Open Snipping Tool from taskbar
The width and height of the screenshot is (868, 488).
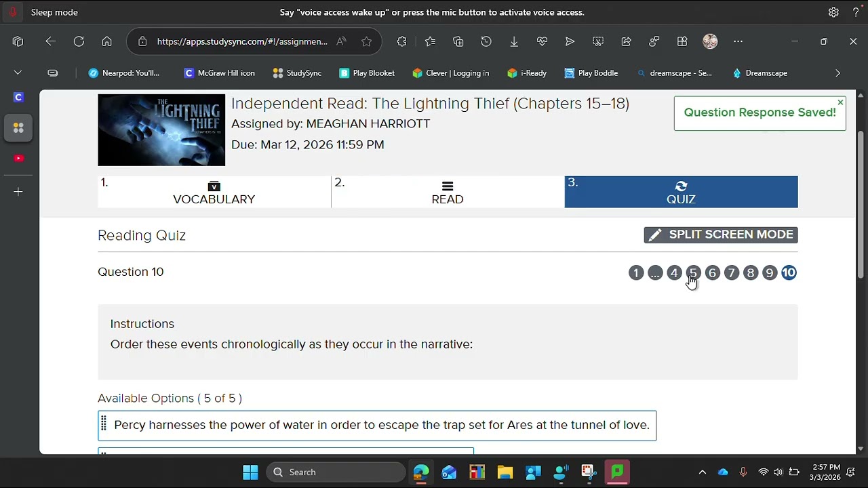tap(588, 472)
